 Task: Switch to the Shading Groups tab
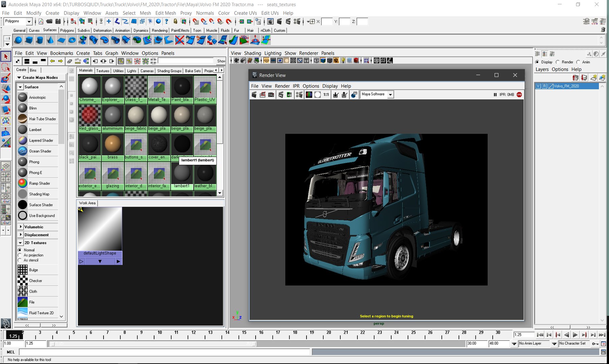169,71
